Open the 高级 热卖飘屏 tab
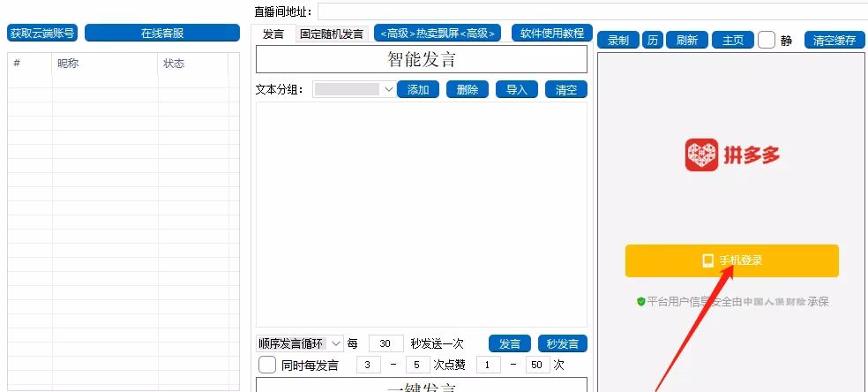 [438, 34]
